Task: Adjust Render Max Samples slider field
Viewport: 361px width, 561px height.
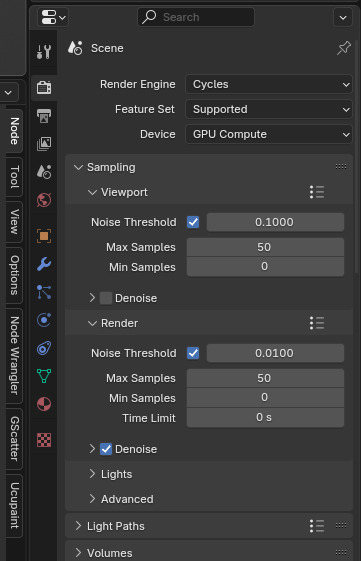Action: [265, 378]
